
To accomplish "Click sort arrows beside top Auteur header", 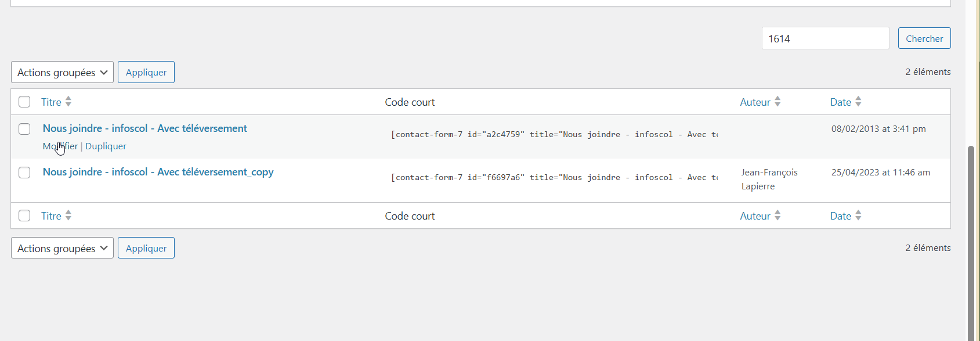I will tap(778, 102).
